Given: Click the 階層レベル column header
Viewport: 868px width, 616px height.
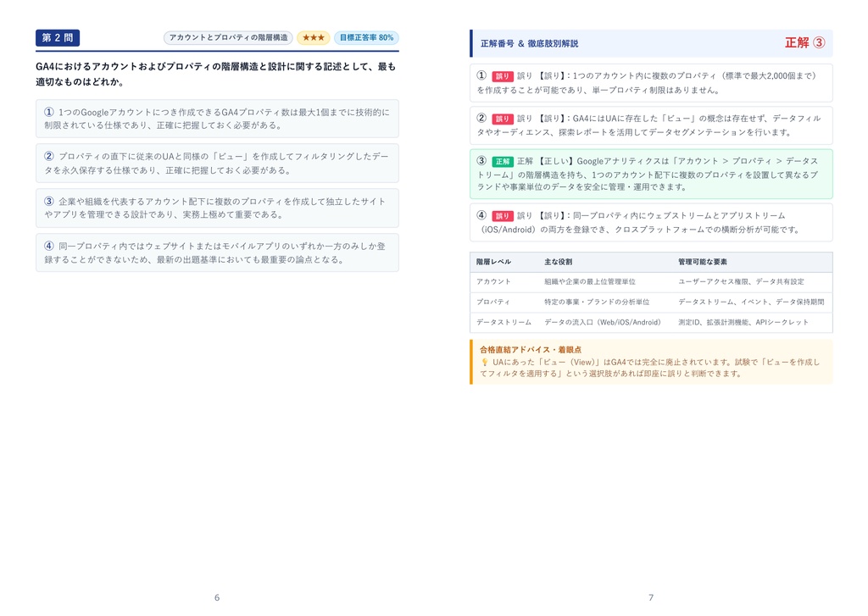Looking at the screenshot, I should tap(493, 262).
